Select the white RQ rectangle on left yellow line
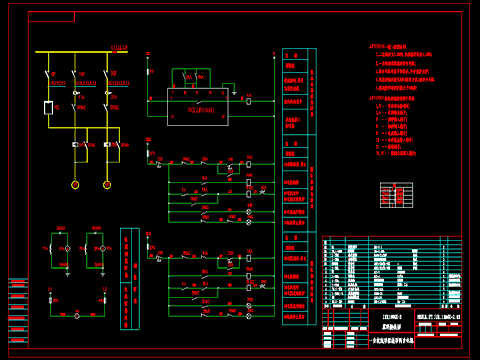The height and width of the screenshot is (360, 480). click(49, 108)
